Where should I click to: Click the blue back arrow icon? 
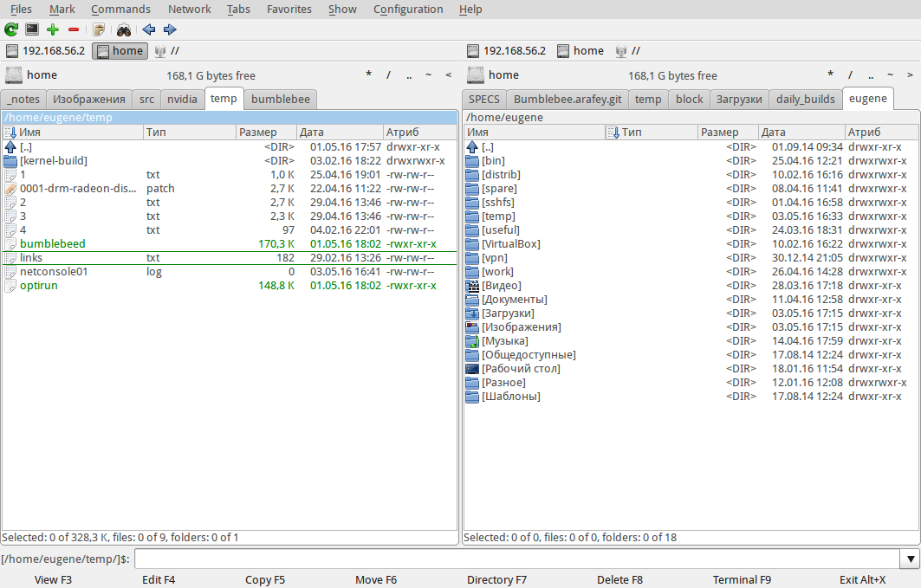[x=149, y=29]
